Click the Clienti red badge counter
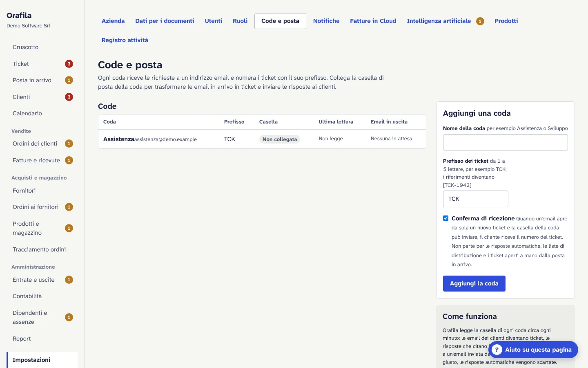The width and height of the screenshot is (588, 368). click(69, 97)
